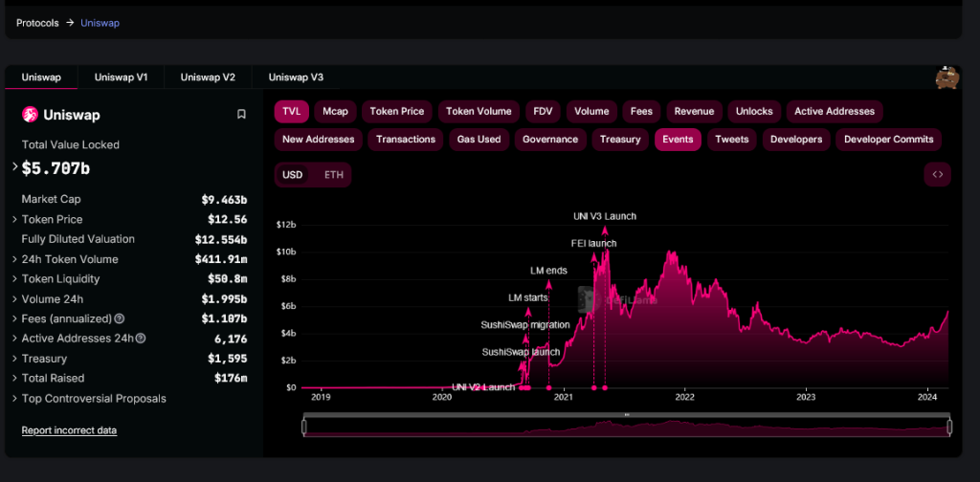This screenshot has width=980, height=482.
Task: Bookmark the Uniswap protocol
Action: (241, 114)
